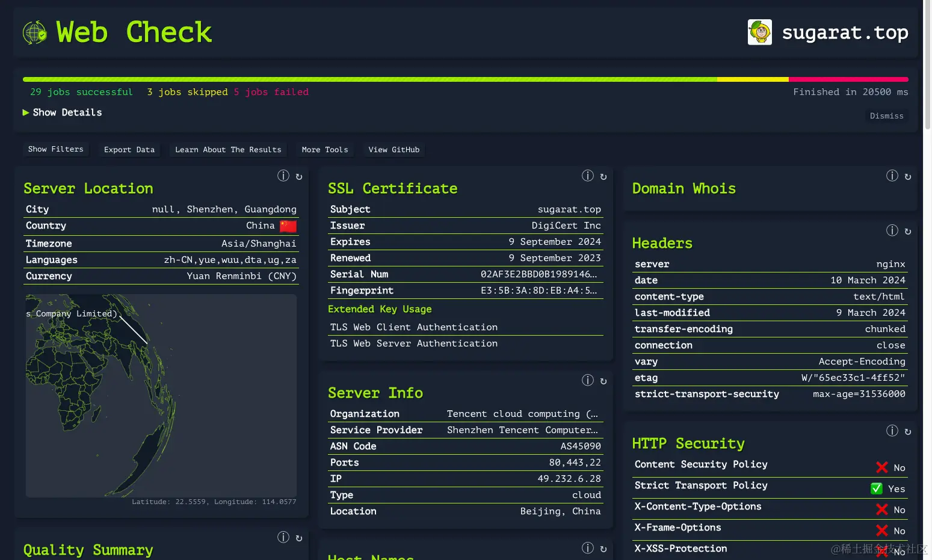Image resolution: width=932 pixels, height=560 pixels.
Task: Click the page vertical scrollbar
Action: click(927, 64)
